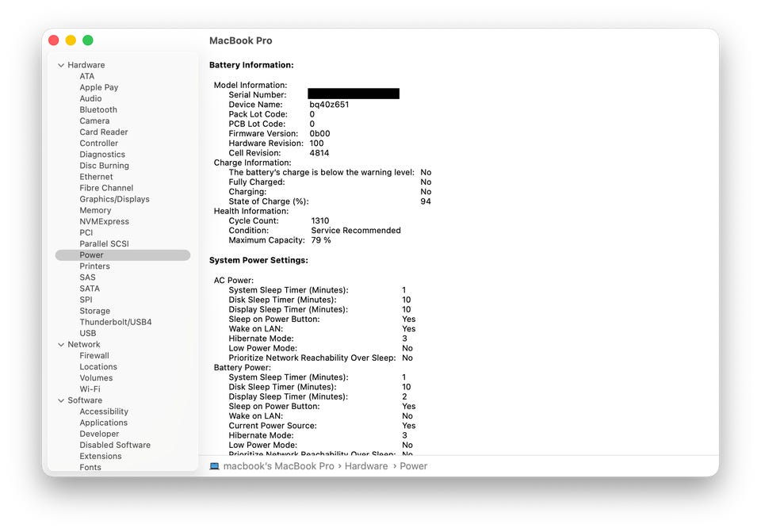Screen dimensions: 761x532
Task: Select Disc Burning entry
Action: point(105,166)
